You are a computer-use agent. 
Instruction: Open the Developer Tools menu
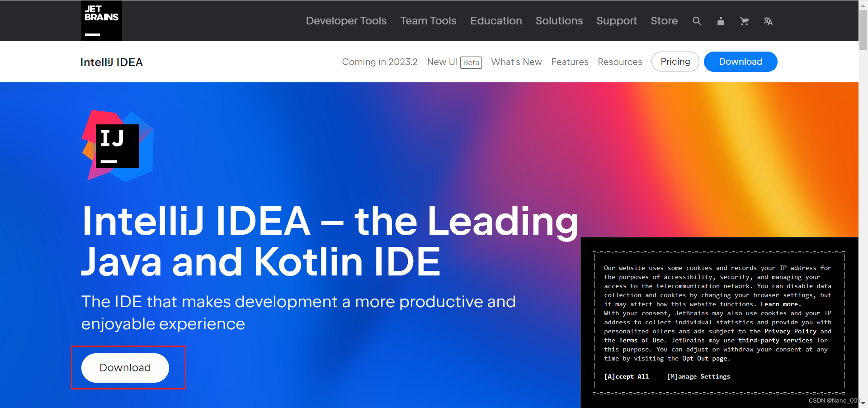coord(346,21)
